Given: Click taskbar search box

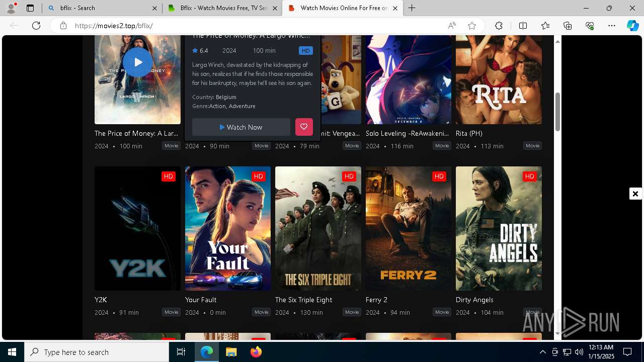Looking at the screenshot, I should coord(97,352).
